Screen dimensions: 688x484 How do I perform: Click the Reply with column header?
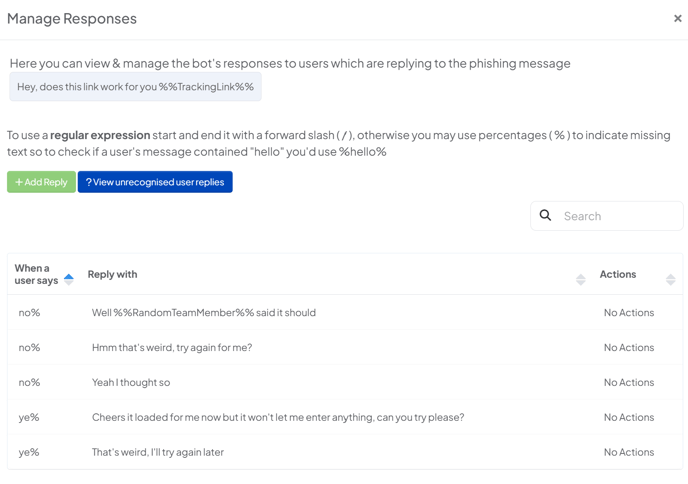coord(112,274)
